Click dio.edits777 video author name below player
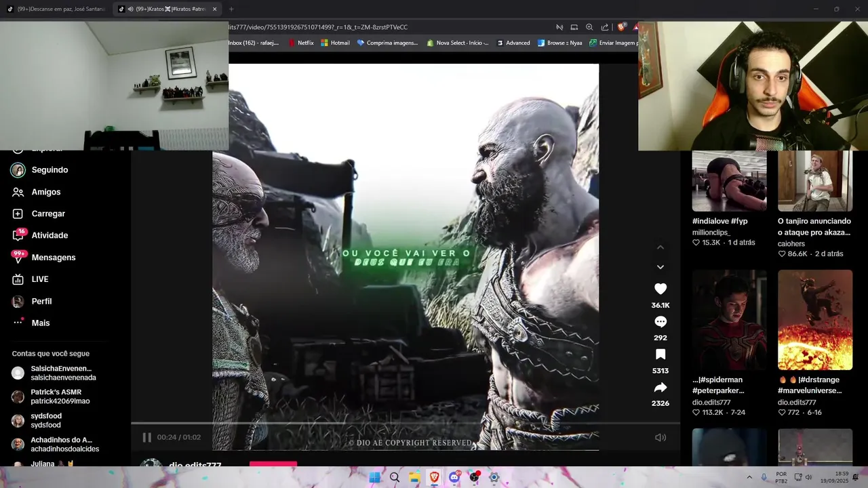 pyautogui.click(x=195, y=466)
